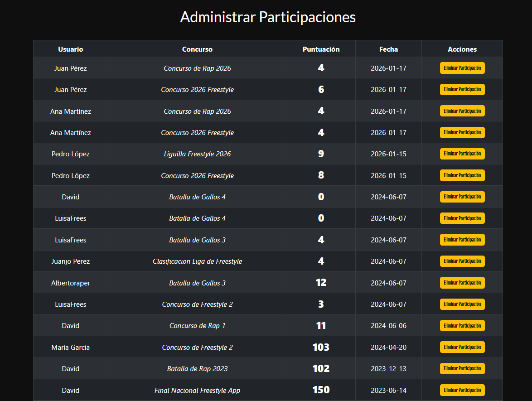Screen dimensions: 532x401
Task: Click the Puntuación column header
Action: pyautogui.click(x=321, y=49)
